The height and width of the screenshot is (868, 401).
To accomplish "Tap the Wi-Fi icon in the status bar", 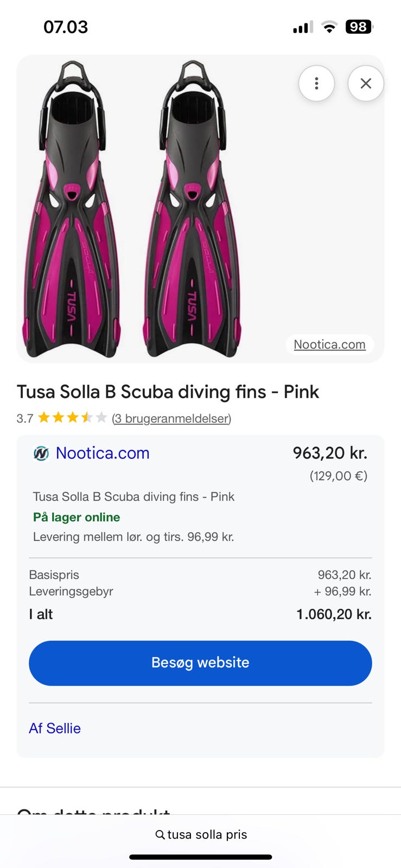I will pyautogui.click(x=329, y=27).
